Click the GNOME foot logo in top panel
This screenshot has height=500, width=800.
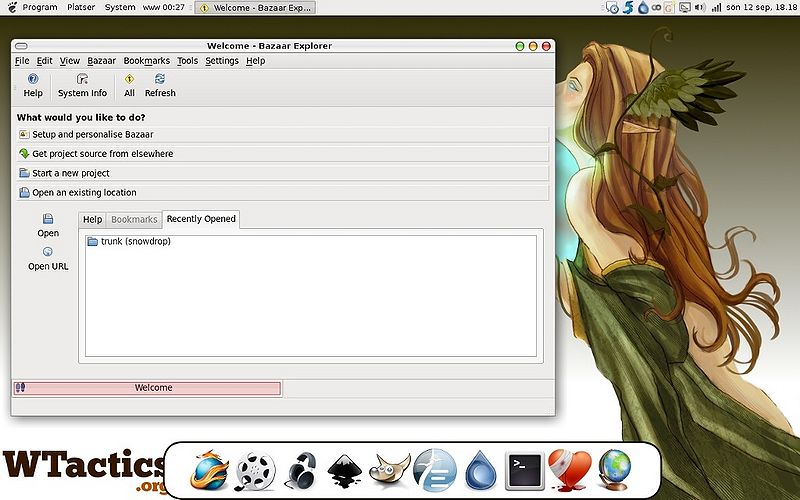pyautogui.click(x=12, y=7)
